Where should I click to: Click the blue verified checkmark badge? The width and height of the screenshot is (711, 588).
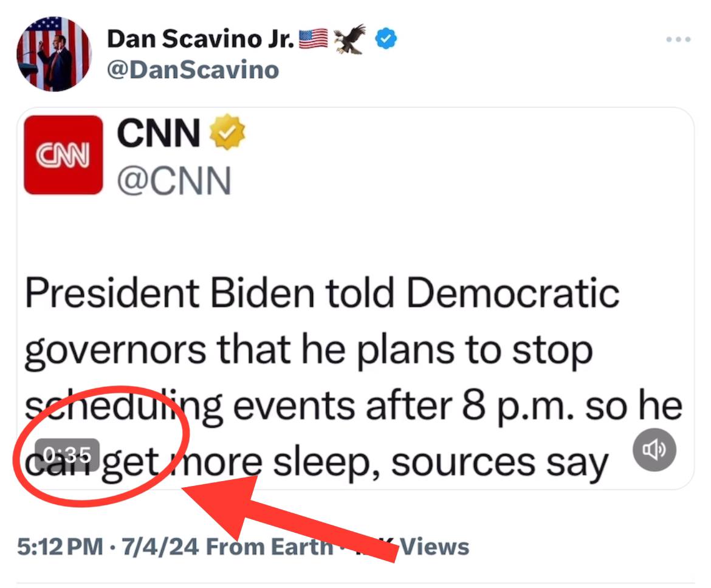tap(386, 39)
